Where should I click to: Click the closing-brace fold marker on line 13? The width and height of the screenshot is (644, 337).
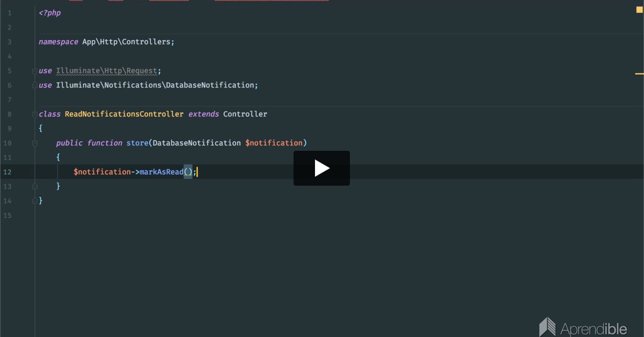point(35,186)
